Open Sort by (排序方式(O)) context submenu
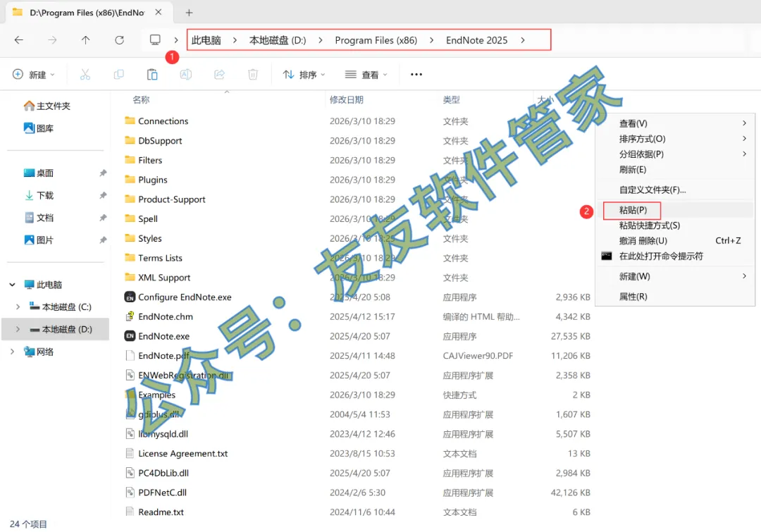The width and height of the screenshot is (761, 532). [x=675, y=139]
